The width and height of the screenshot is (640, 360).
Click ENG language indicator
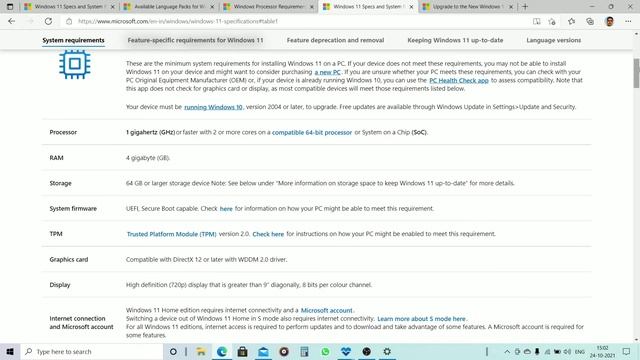580,351
